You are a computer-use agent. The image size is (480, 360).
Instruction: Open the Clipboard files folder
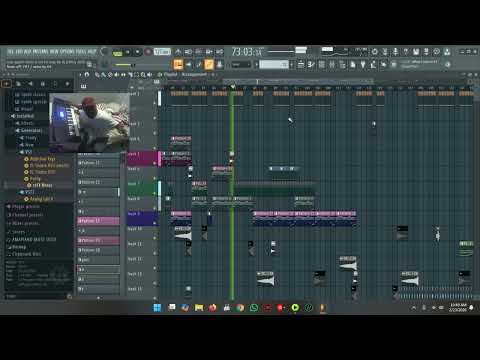[x=24, y=254]
